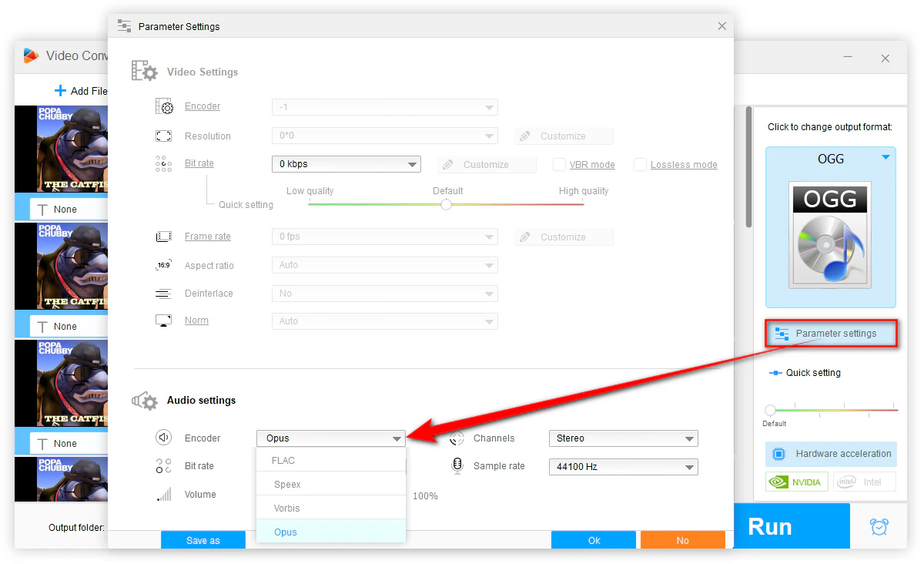This screenshot has width=924, height=564.
Task: Click the Channels icon
Action: click(457, 438)
